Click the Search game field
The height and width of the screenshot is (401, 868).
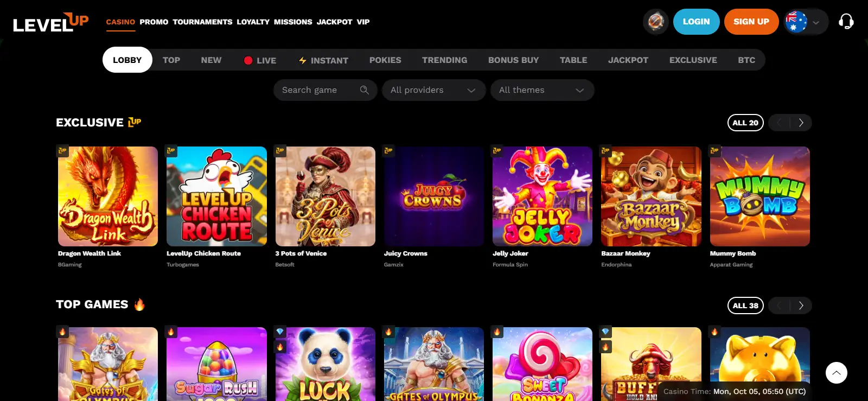click(325, 90)
